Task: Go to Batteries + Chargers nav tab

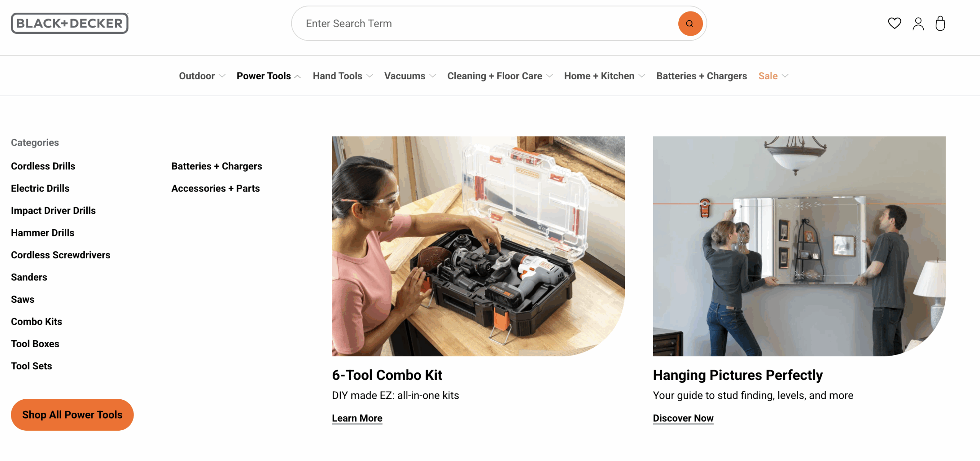Action: (701, 76)
